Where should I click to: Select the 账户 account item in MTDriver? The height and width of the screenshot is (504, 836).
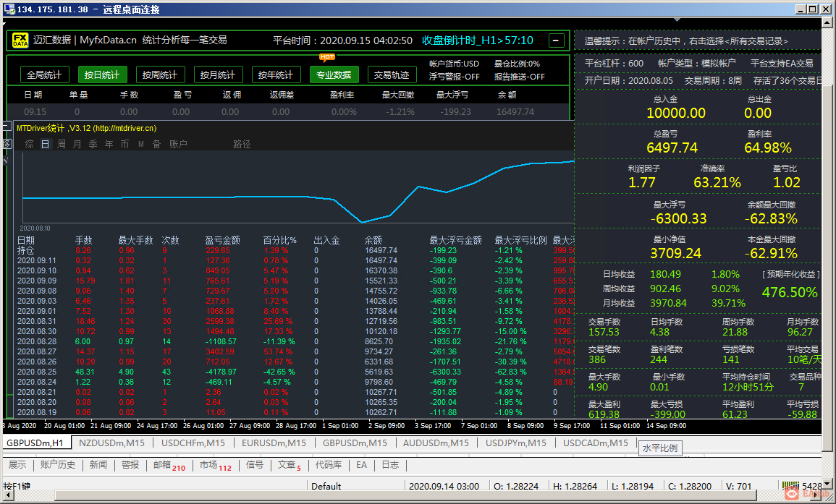178,144
